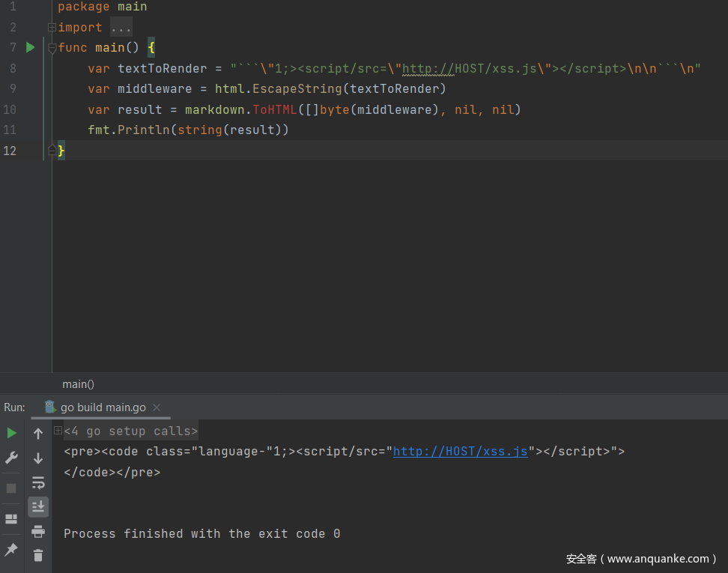Click the textToRender variable declaration

coord(162,68)
